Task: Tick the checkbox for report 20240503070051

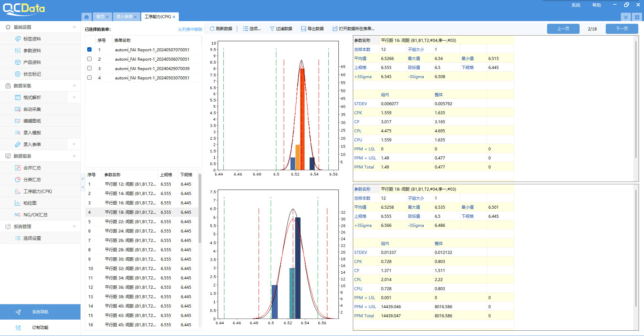Action: (x=89, y=78)
